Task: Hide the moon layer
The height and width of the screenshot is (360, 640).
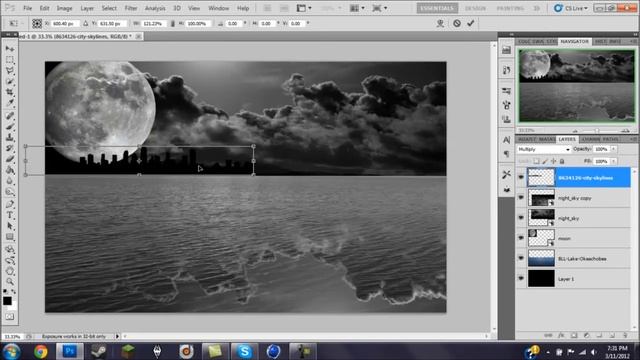Action: (521, 238)
